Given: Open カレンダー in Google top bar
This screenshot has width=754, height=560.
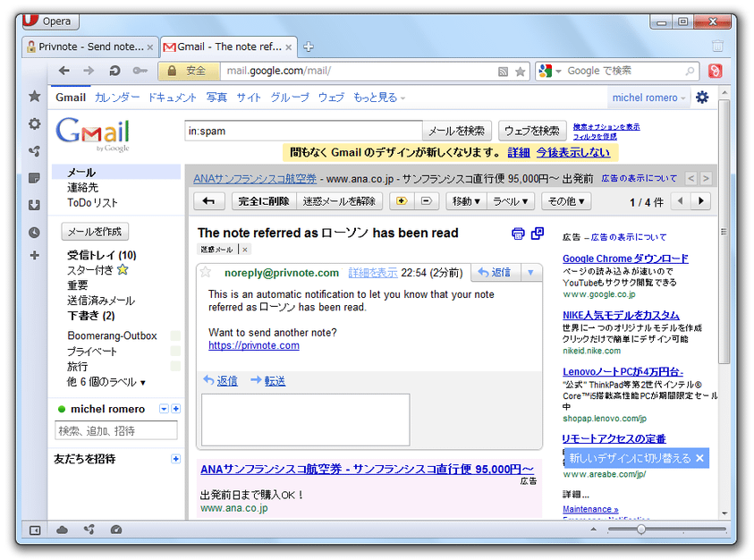Looking at the screenshot, I should [x=117, y=98].
